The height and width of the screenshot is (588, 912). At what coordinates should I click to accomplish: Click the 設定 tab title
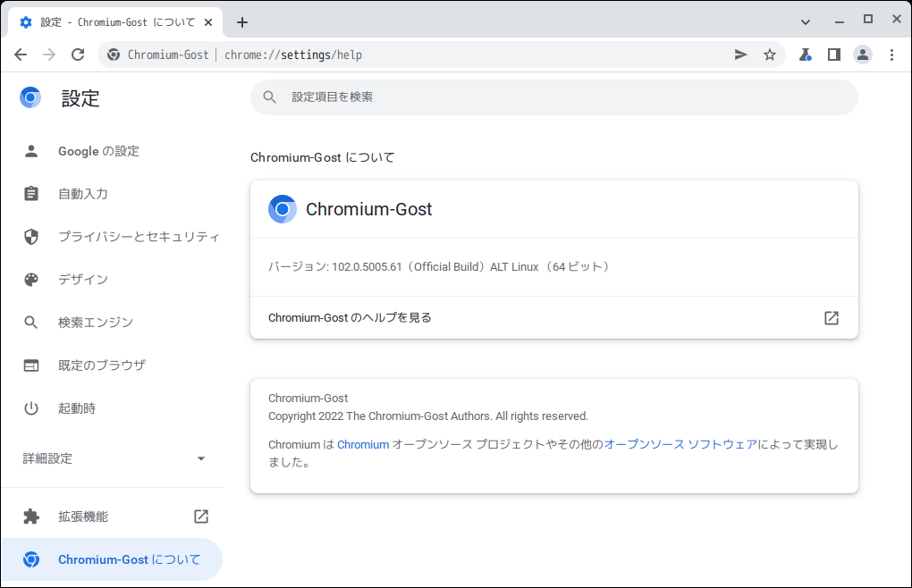click(x=117, y=22)
